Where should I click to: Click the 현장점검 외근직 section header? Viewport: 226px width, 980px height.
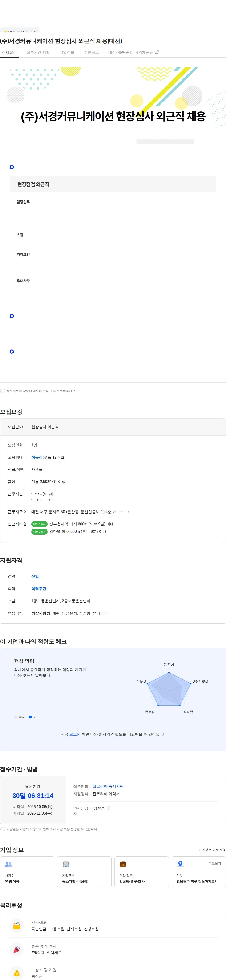tap(113, 184)
